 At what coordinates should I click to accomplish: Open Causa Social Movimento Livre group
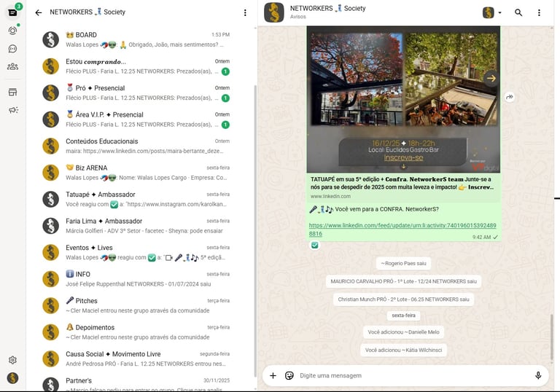[x=140, y=358]
